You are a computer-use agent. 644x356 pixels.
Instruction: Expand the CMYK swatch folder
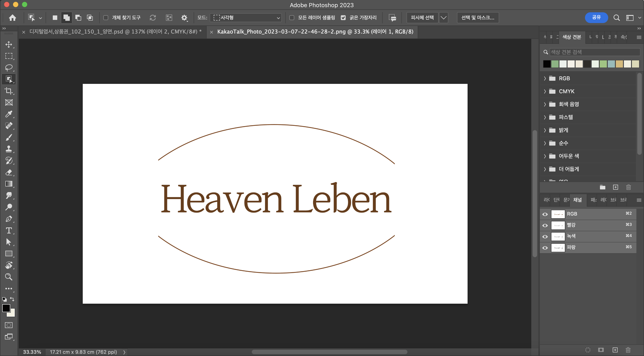[x=545, y=91]
